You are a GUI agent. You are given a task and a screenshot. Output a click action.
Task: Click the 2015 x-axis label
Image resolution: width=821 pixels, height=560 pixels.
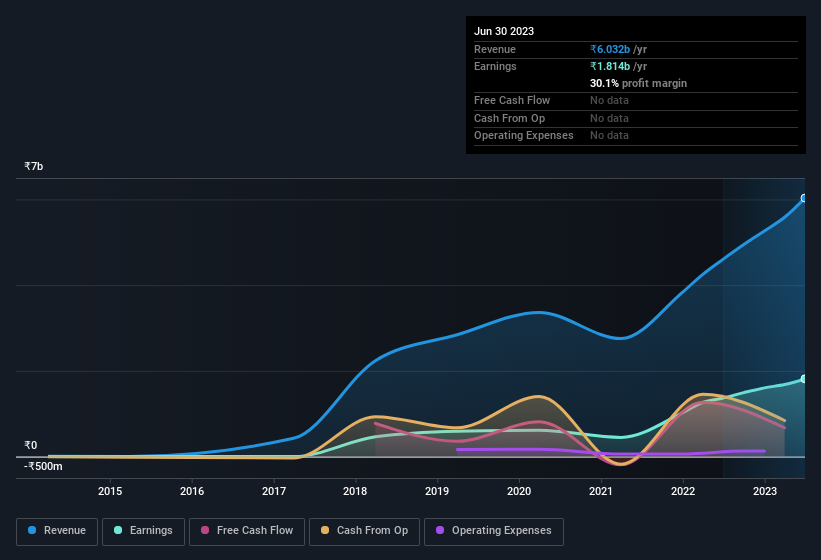[x=110, y=491]
